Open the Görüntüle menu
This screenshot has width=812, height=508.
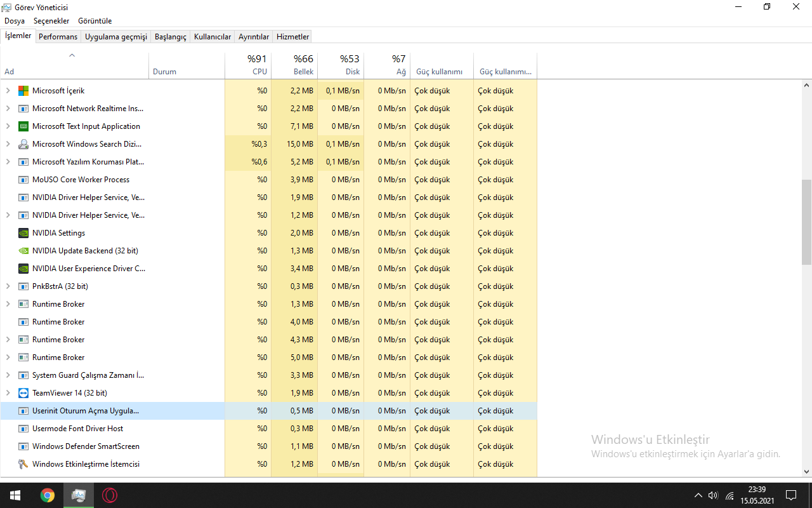coord(95,21)
